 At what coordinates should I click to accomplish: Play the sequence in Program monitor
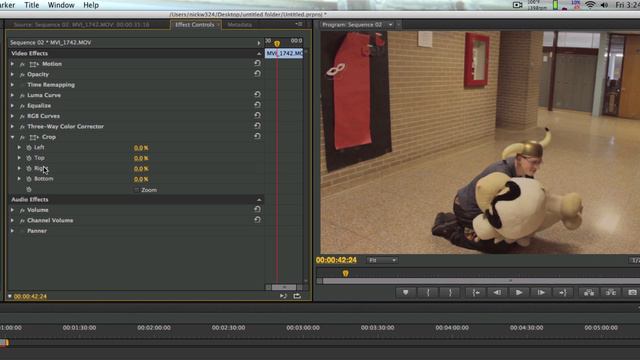[519, 293]
